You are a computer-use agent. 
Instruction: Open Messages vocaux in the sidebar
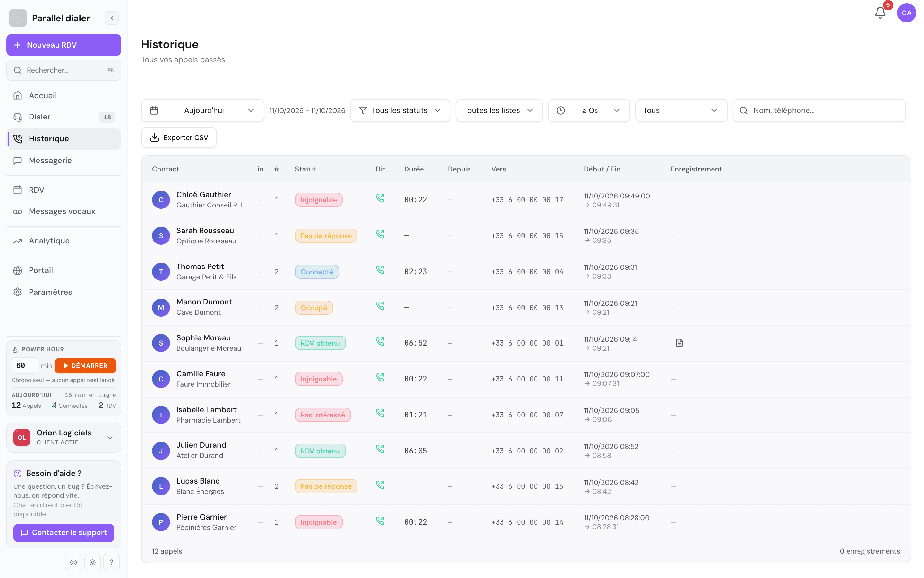[x=64, y=211]
